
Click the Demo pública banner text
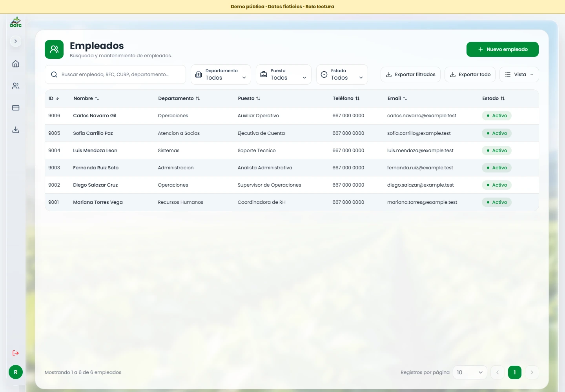(x=282, y=7)
